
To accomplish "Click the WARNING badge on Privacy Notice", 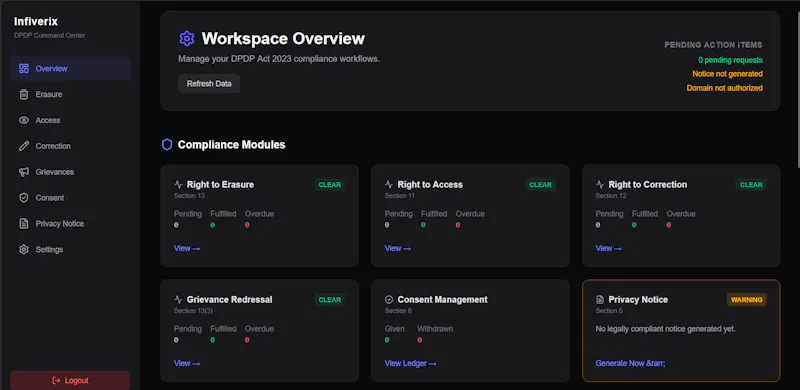I will click(746, 300).
